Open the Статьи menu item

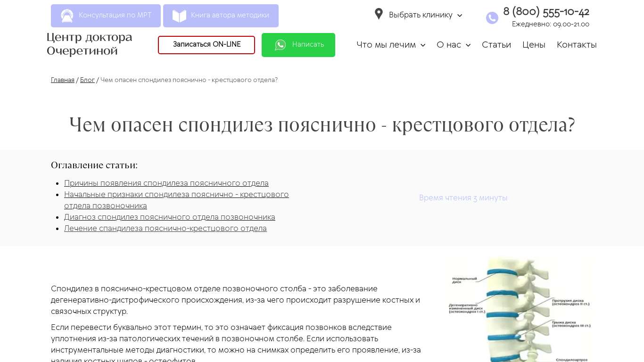[x=496, y=45]
